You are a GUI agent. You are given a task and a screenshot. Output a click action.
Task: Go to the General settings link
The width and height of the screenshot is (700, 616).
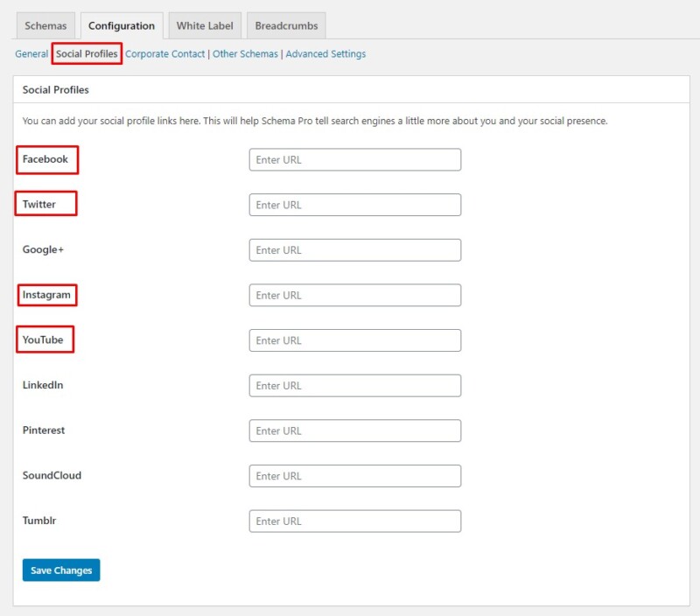31,54
